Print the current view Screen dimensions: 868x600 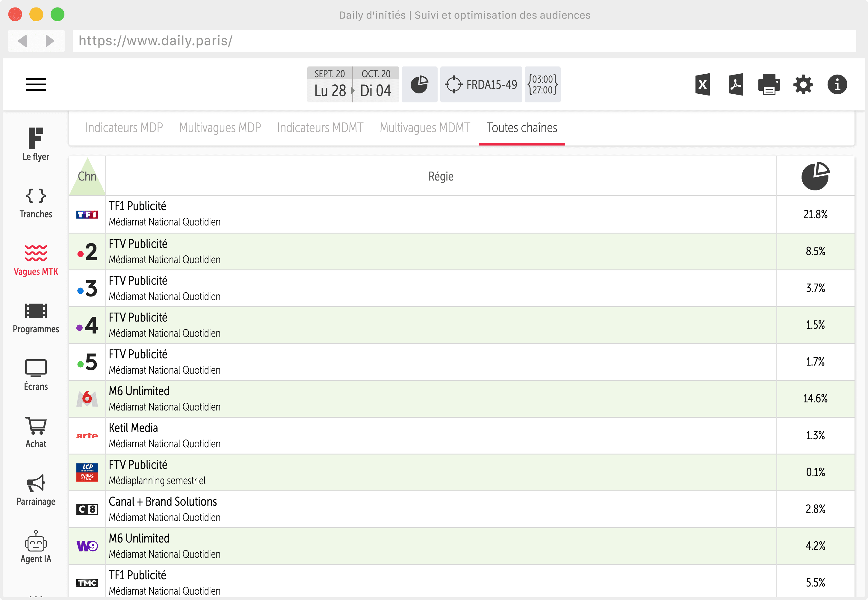[769, 84]
